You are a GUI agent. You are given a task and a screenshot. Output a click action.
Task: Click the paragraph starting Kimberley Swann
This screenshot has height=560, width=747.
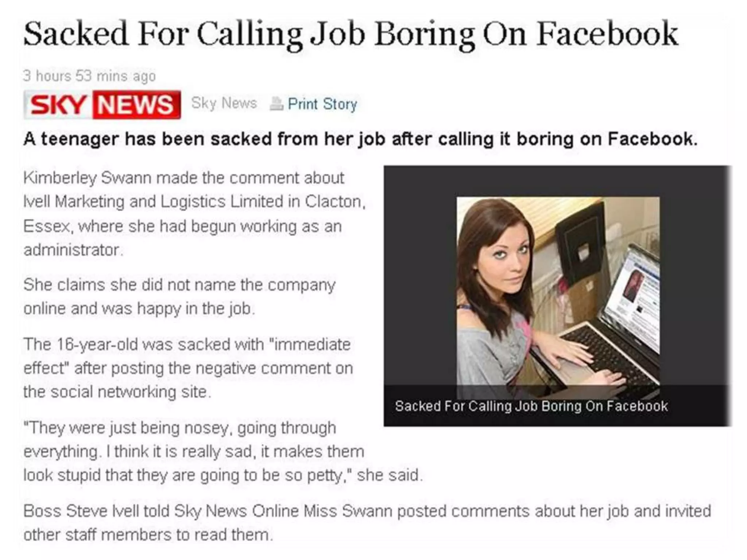click(194, 214)
